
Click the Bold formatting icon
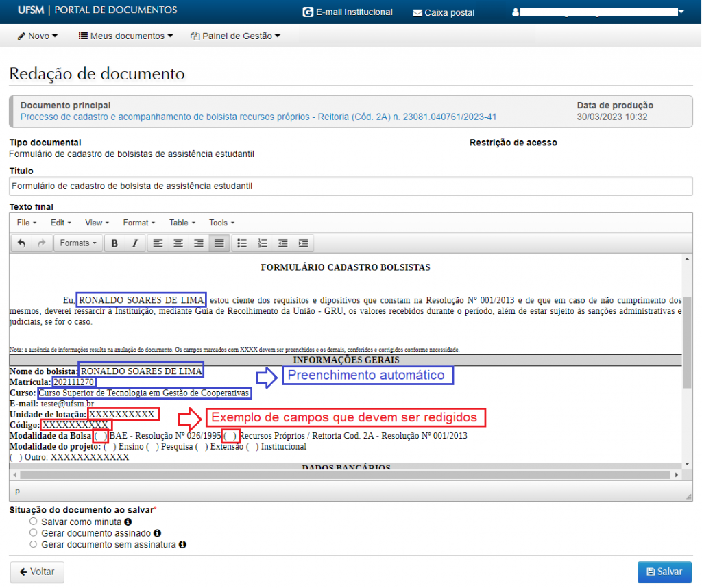point(114,243)
